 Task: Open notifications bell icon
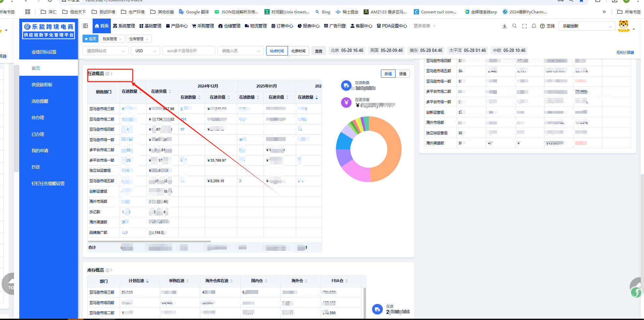coord(534,26)
